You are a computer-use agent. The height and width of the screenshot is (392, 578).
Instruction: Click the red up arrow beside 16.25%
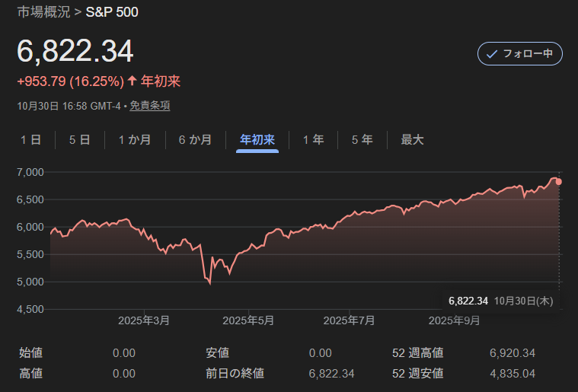(133, 81)
